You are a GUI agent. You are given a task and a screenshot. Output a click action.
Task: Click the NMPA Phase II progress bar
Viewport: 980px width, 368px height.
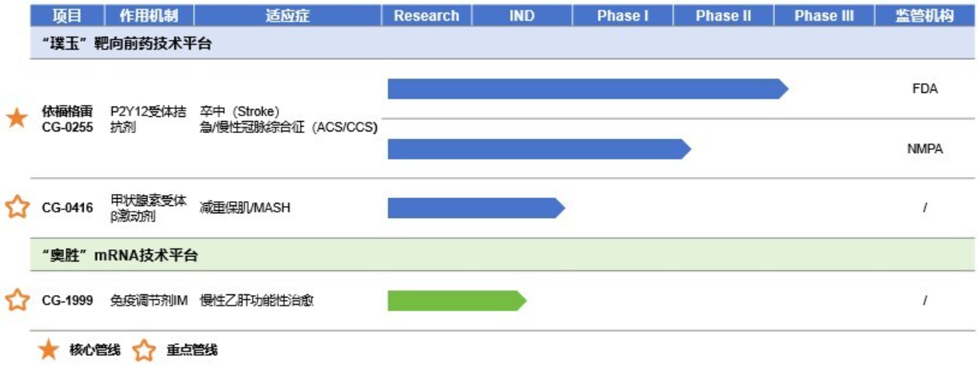540,148
